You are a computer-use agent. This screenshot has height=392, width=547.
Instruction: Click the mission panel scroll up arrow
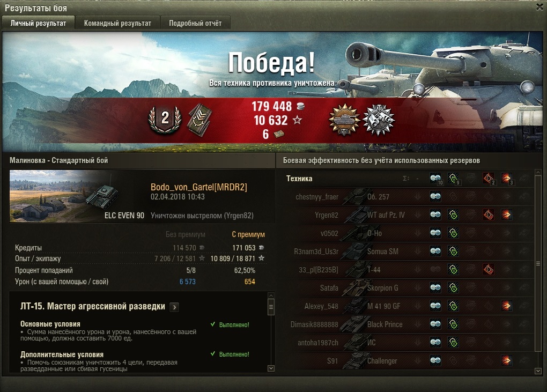pyautogui.click(x=271, y=296)
